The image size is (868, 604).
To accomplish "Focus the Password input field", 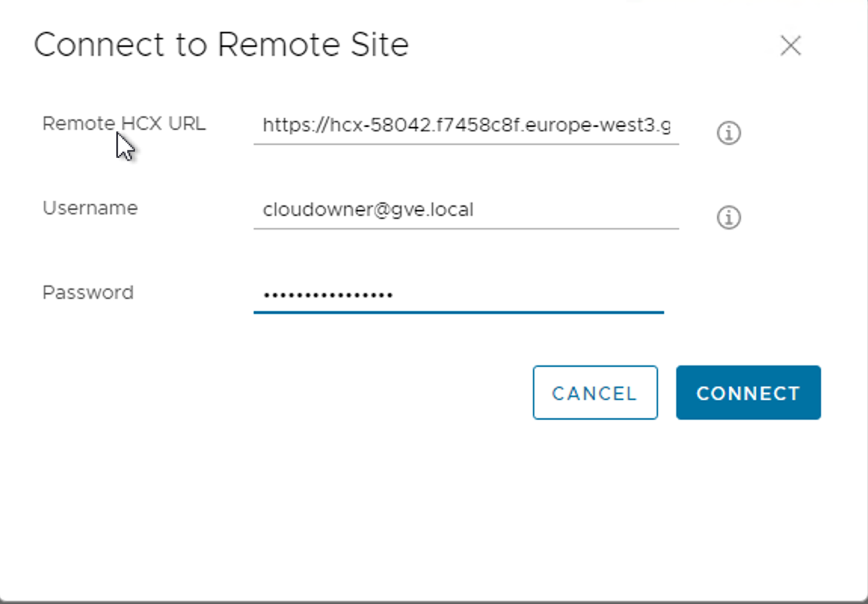I will coord(458,294).
